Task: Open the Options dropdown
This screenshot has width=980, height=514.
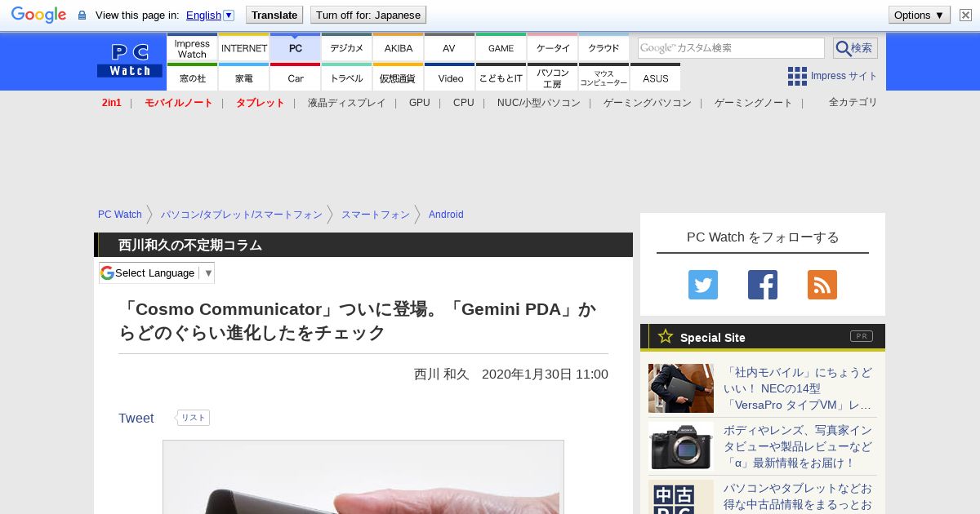Action: tap(919, 15)
